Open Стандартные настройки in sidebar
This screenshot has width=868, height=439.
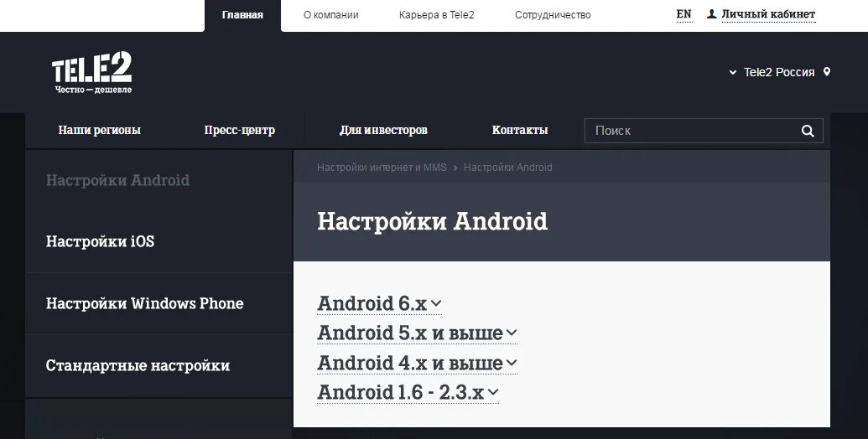(138, 365)
